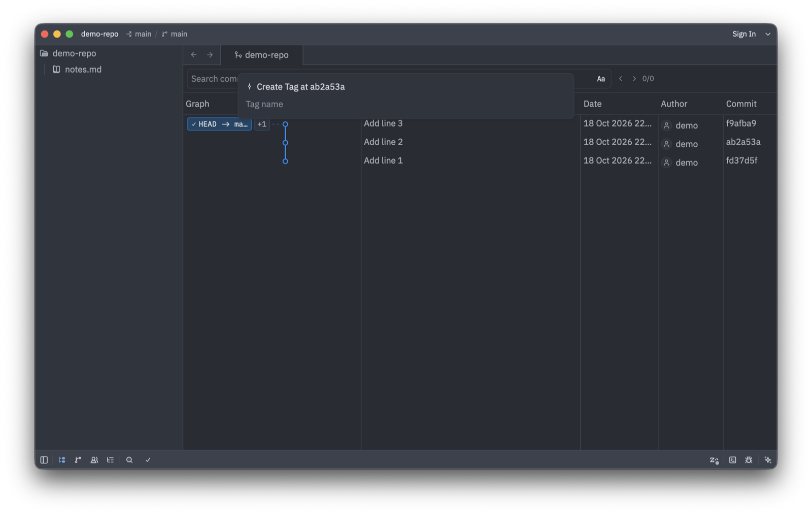Click the Sign In button

click(743, 34)
